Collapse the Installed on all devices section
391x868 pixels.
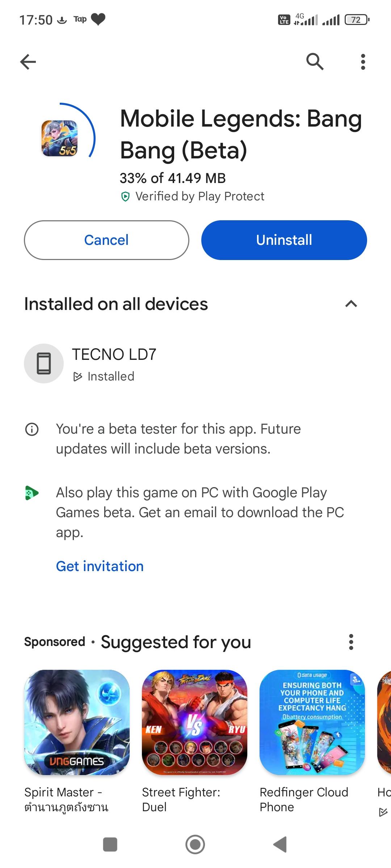[x=351, y=304]
